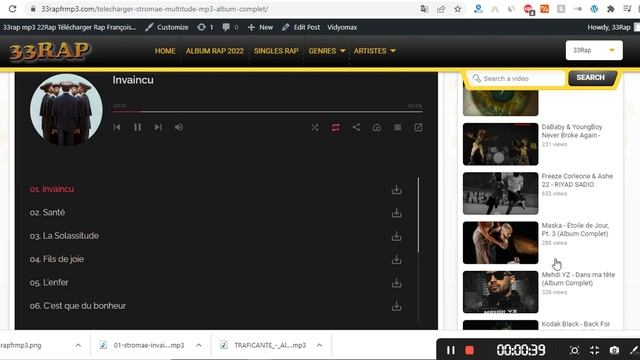The image size is (640, 360).
Task: Download track 06. C'est que du bonheur
Action: click(x=396, y=306)
